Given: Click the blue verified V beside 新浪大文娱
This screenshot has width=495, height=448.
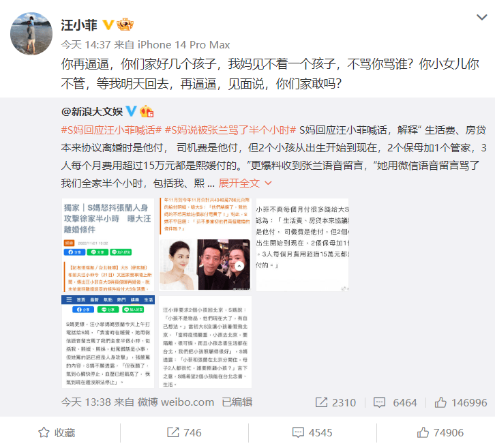Looking at the screenshot, I should point(131,111).
